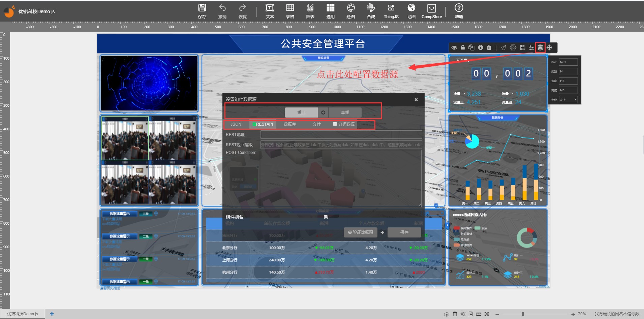This screenshot has width=644, height=319.
Task: Click the blue tunnel video thumbnail
Action: 149,84
